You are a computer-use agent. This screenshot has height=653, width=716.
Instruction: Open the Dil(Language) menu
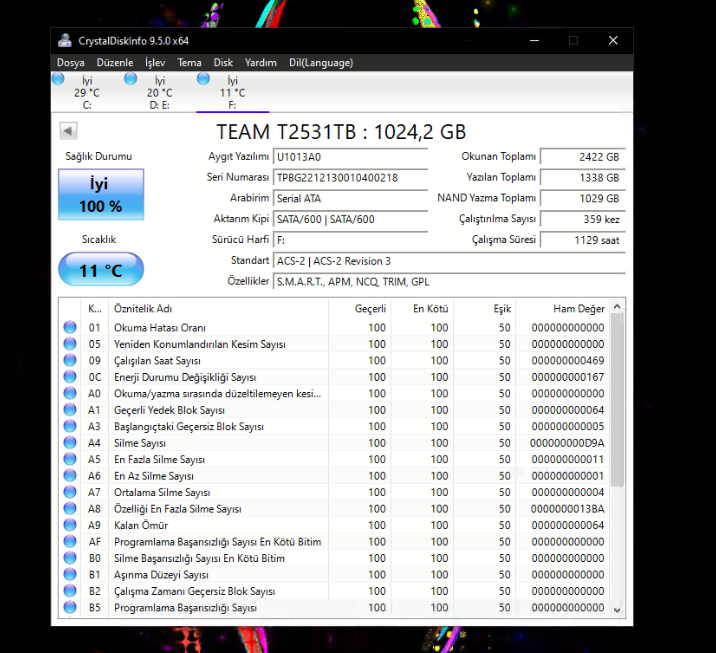click(x=321, y=63)
